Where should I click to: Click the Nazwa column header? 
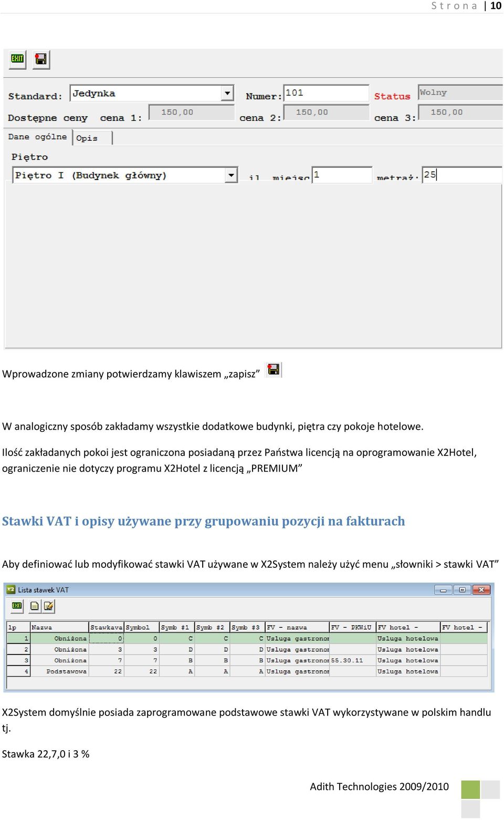(59, 627)
